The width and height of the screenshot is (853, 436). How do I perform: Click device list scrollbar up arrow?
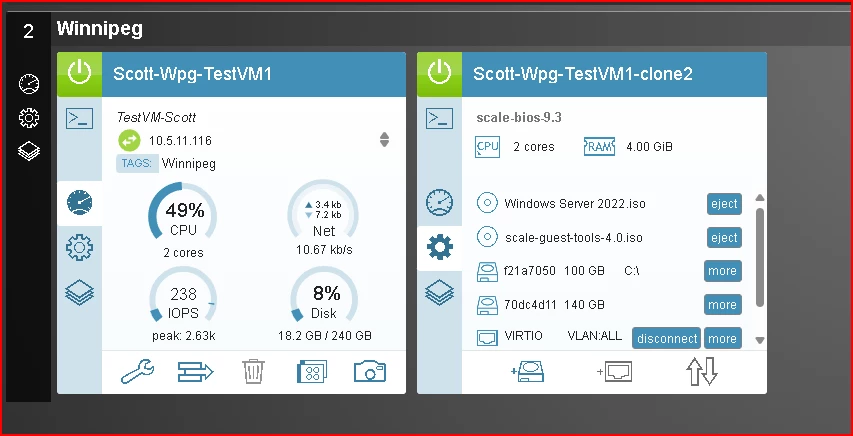tap(760, 198)
